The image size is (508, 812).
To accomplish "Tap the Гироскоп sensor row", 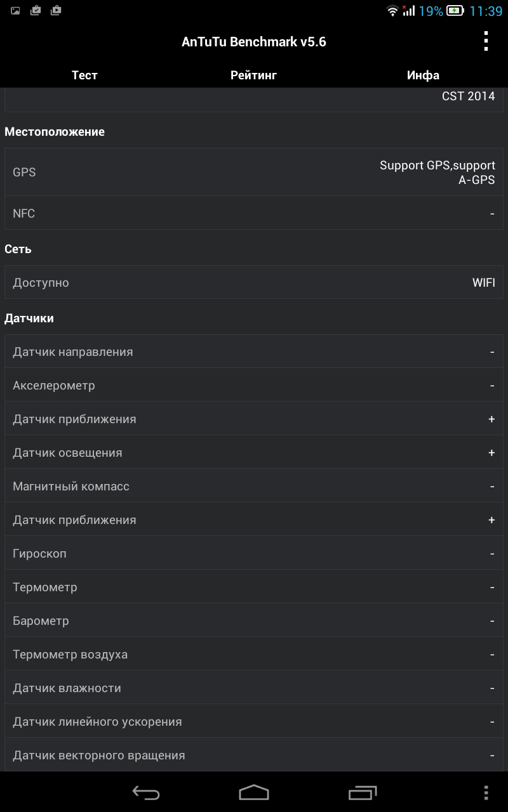I will click(x=254, y=553).
